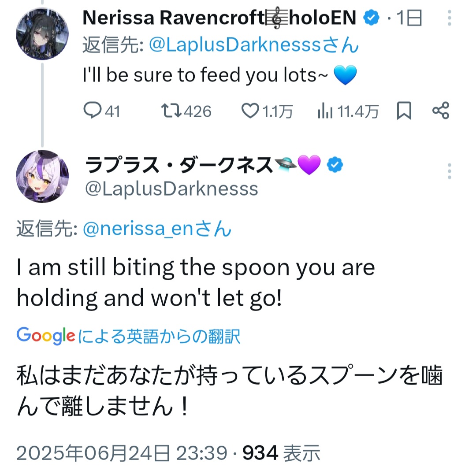Open replies via the comment bubble icon
The height and width of the screenshot is (474, 476).
click(x=93, y=110)
